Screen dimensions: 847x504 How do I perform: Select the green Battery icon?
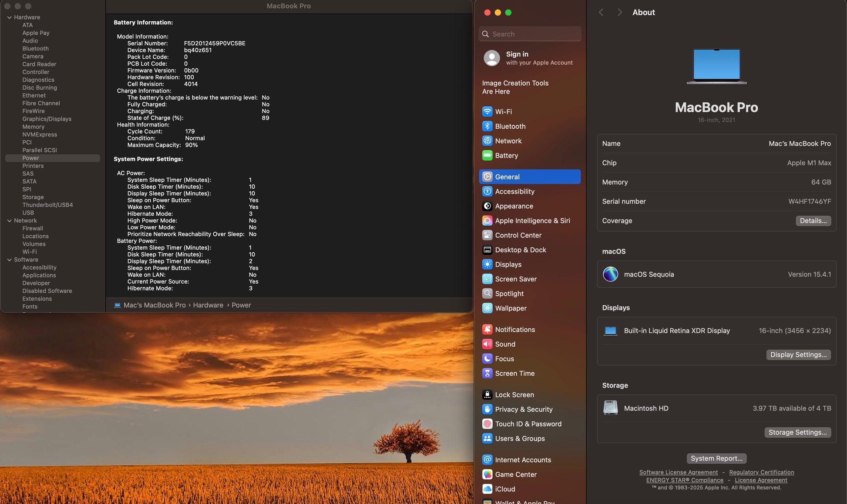coord(487,155)
